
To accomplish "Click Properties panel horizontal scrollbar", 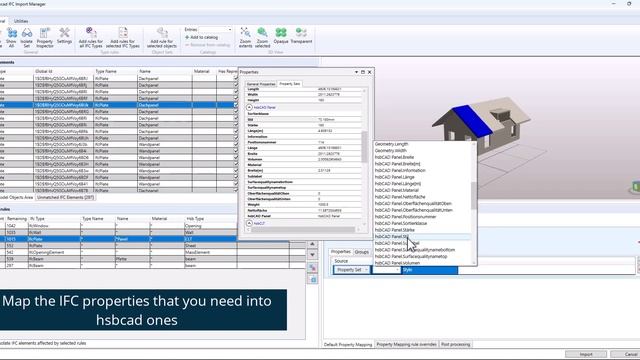I will click(304, 230).
